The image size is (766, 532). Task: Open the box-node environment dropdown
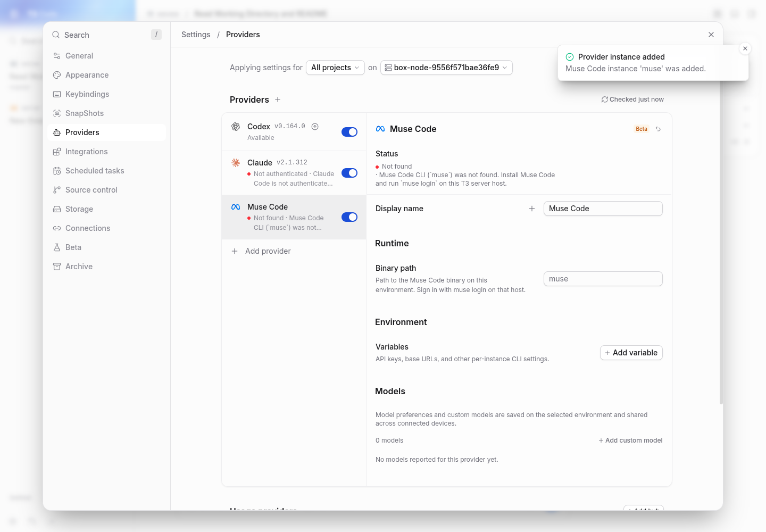pos(446,68)
